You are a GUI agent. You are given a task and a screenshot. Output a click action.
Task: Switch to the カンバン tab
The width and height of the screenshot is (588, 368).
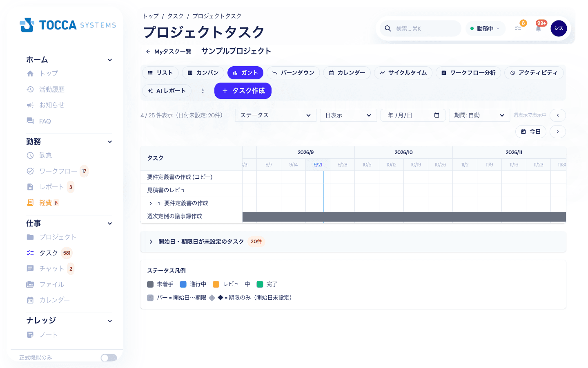click(x=203, y=73)
